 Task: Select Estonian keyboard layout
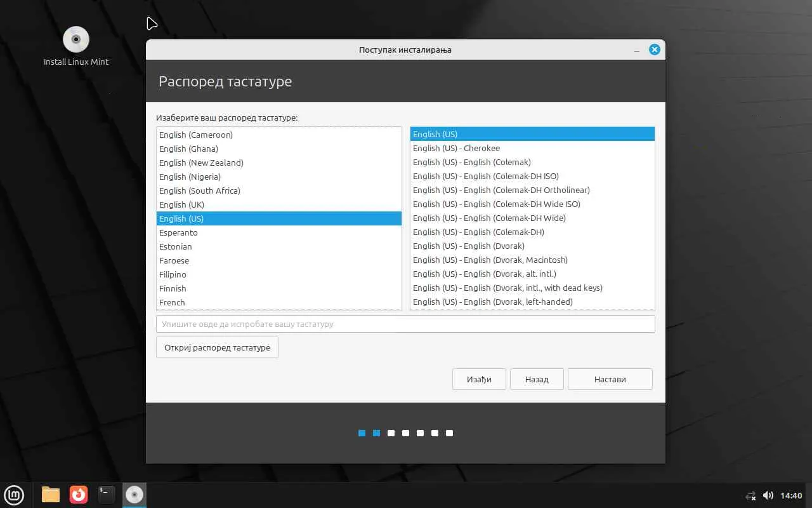pos(279,246)
